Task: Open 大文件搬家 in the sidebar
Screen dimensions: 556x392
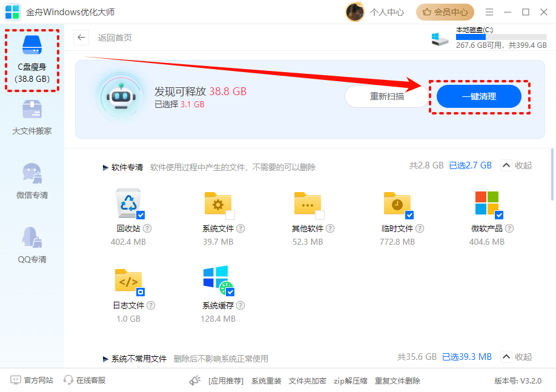Action: coord(32,118)
